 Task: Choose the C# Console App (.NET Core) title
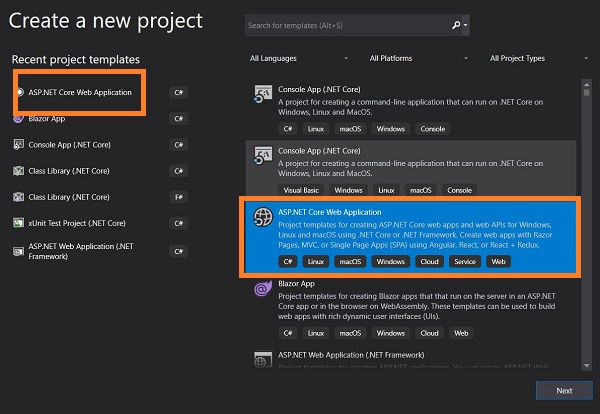[319, 89]
